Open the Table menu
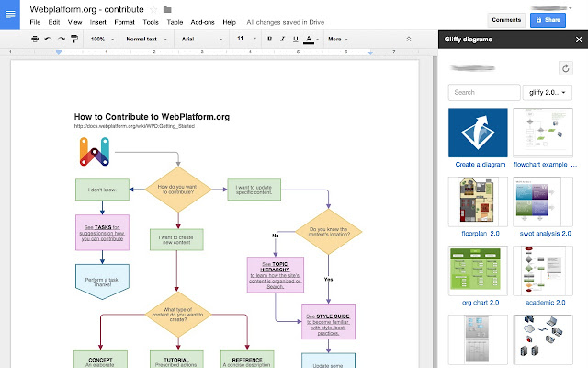 (175, 22)
